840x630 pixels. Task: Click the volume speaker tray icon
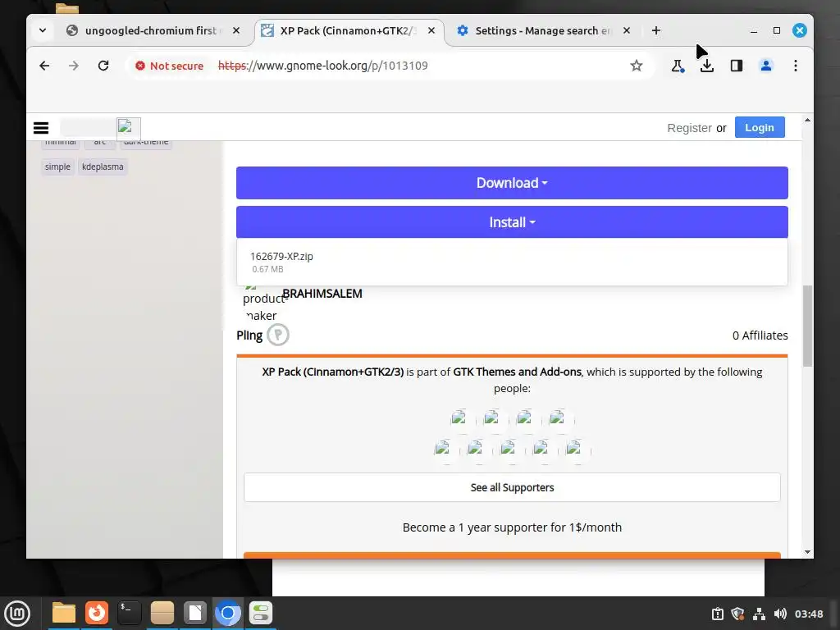780,614
